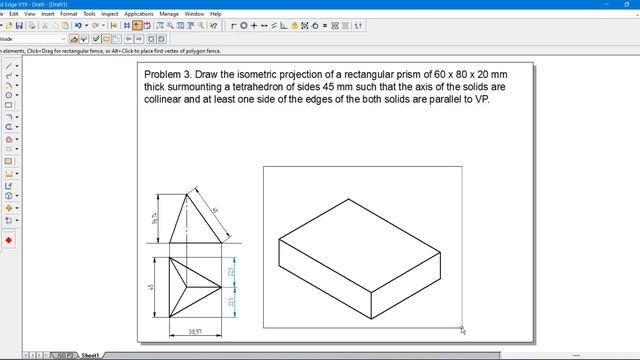The image size is (640, 360).
Task: Expand the Circle tool flyout arrow
Action: click(17, 95)
